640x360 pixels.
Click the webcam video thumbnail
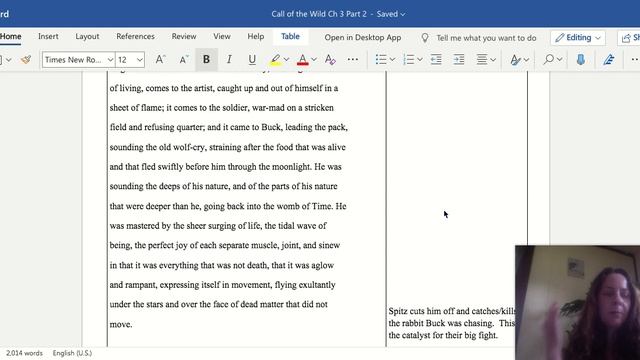(578, 302)
